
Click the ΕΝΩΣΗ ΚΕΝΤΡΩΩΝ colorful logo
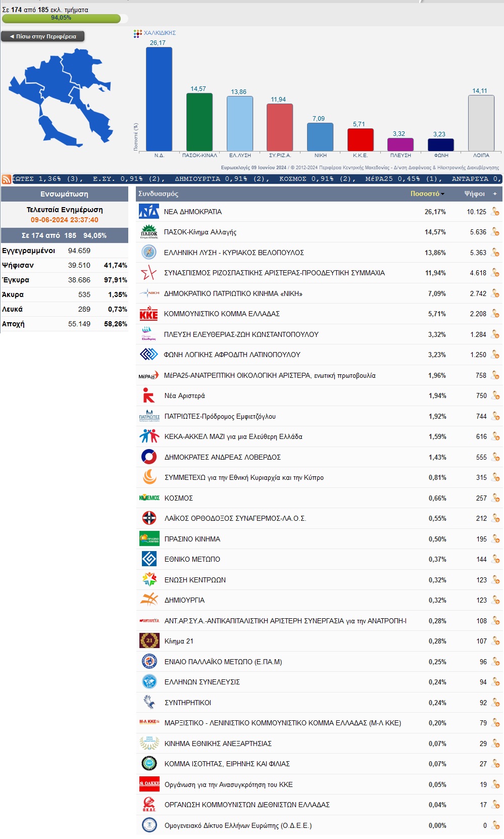point(149,580)
